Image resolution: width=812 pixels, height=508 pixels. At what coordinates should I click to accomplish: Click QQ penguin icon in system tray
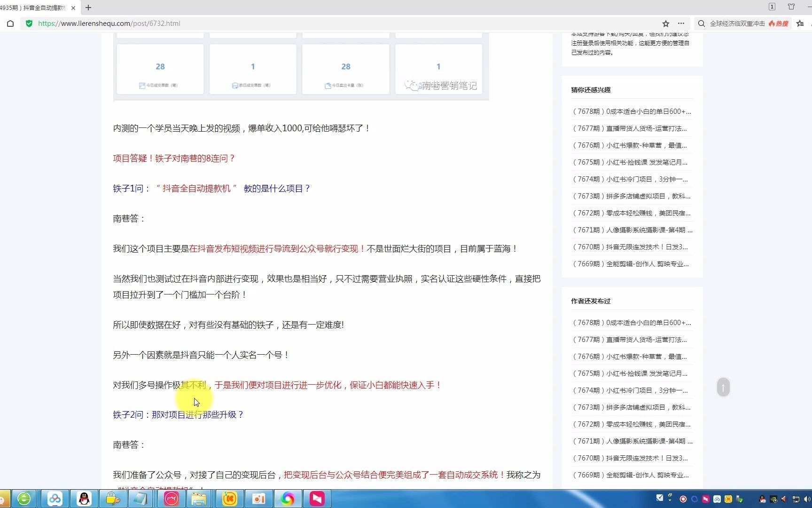(x=762, y=499)
